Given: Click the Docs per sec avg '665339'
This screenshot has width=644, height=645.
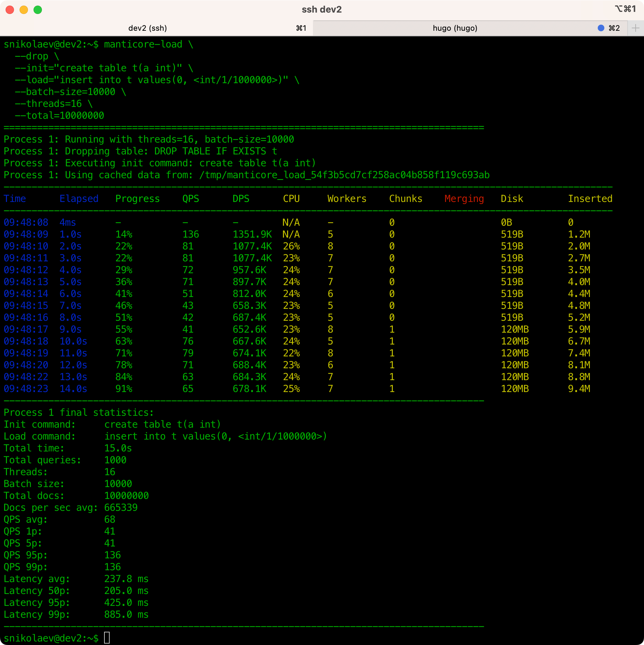Looking at the screenshot, I should [x=121, y=508].
